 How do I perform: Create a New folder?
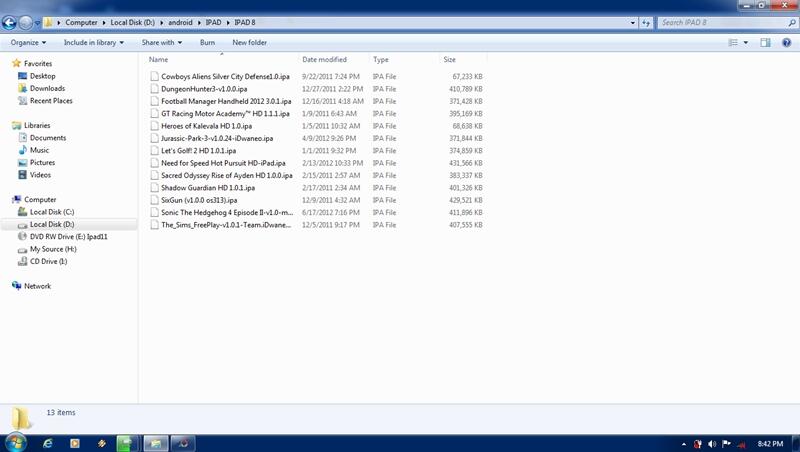249,42
